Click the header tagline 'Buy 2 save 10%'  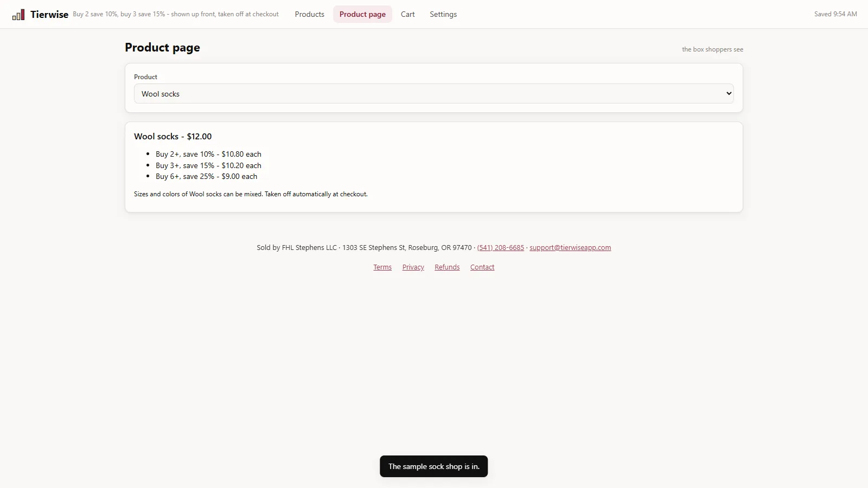[x=176, y=14]
